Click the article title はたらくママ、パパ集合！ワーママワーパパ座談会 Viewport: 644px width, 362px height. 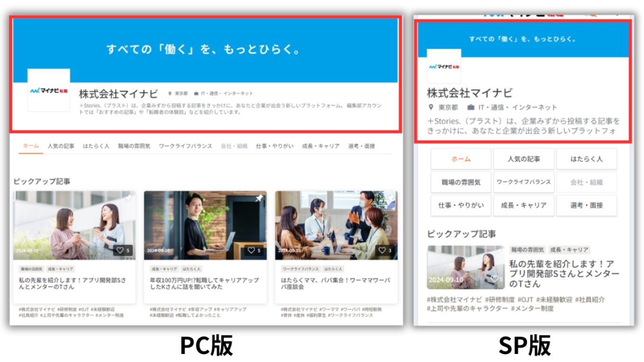[336, 283]
